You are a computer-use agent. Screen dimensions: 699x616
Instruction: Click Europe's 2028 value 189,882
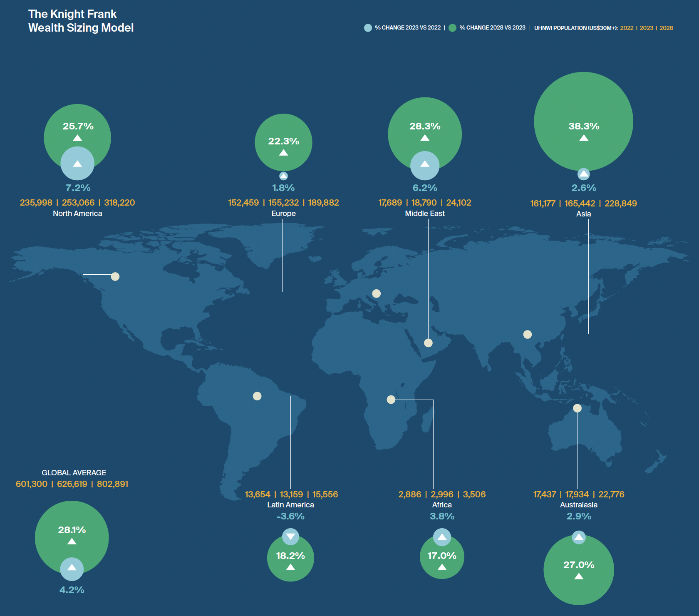[323, 203]
